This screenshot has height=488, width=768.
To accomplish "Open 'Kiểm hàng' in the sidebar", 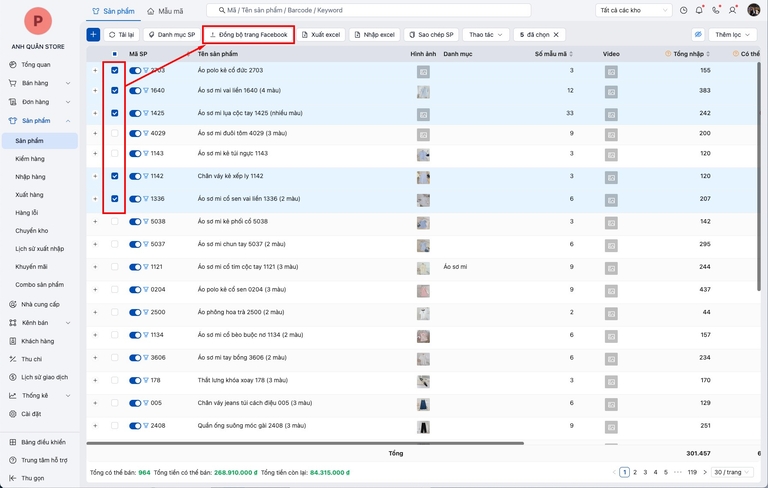I will coord(30,159).
